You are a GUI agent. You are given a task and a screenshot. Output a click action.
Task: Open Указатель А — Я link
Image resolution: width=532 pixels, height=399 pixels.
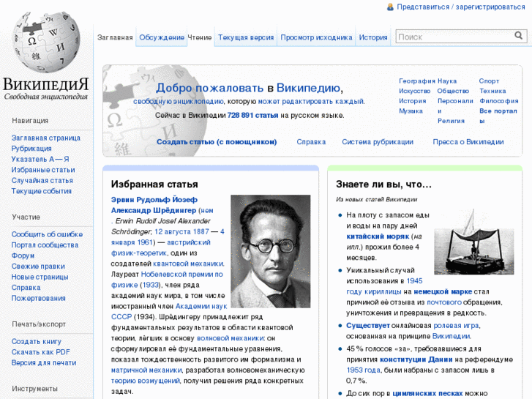[40, 159]
